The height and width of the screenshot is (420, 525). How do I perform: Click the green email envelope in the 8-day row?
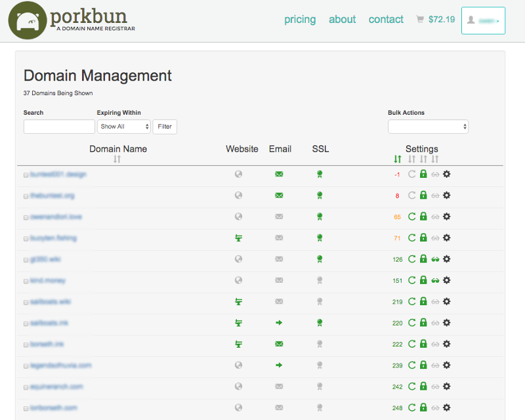tap(279, 196)
